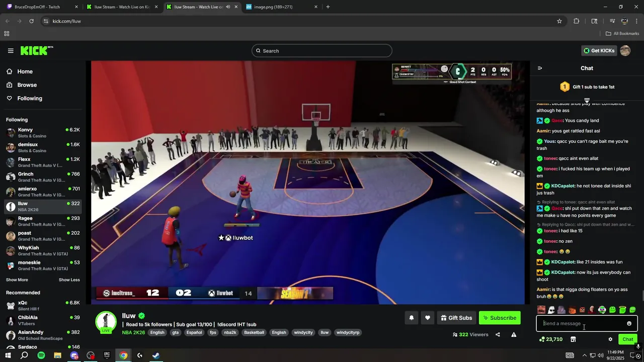Open Grinch's channel in Following list
This screenshot has height=362, width=644.
tap(42, 177)
